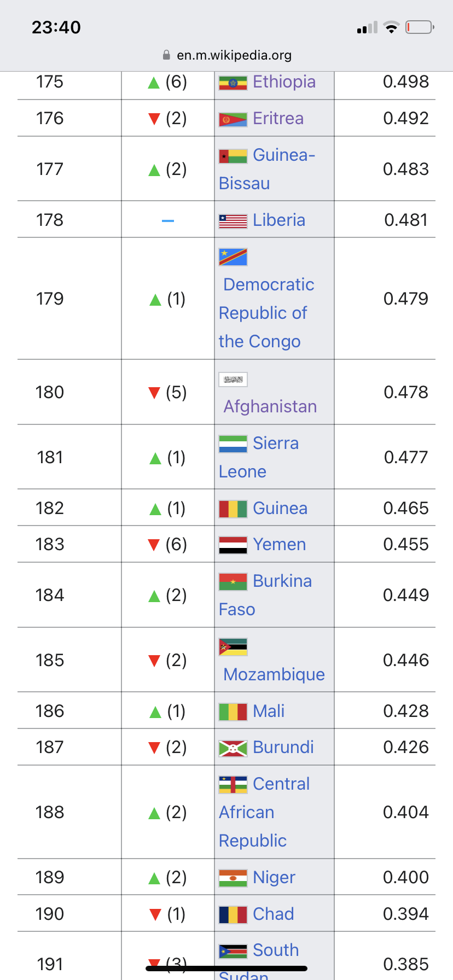This screenshot has width=453, height=980.
Task: Tap the DR Congo flag icon
Action: [233, 257]
